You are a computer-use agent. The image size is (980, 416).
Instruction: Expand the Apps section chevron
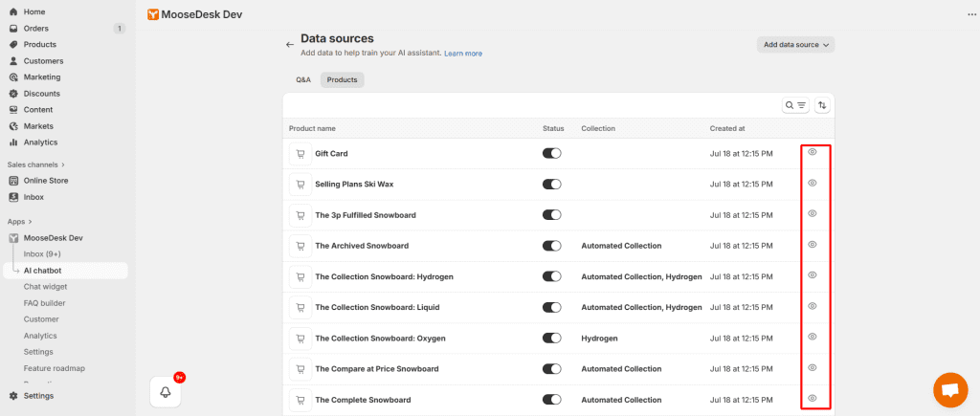pos(30,222)
